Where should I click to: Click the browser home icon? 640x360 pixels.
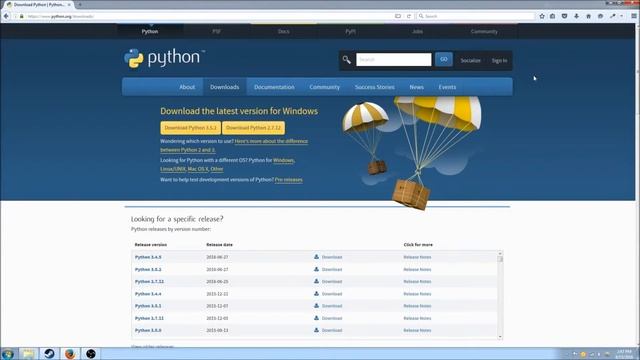click(589, 16)
